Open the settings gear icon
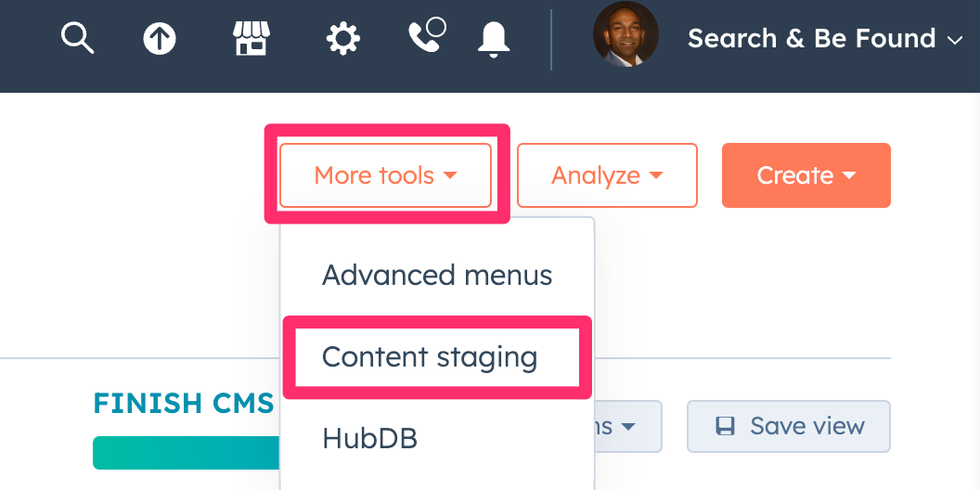The height and width of the screenshot is (490, 980). click(343, 38)
